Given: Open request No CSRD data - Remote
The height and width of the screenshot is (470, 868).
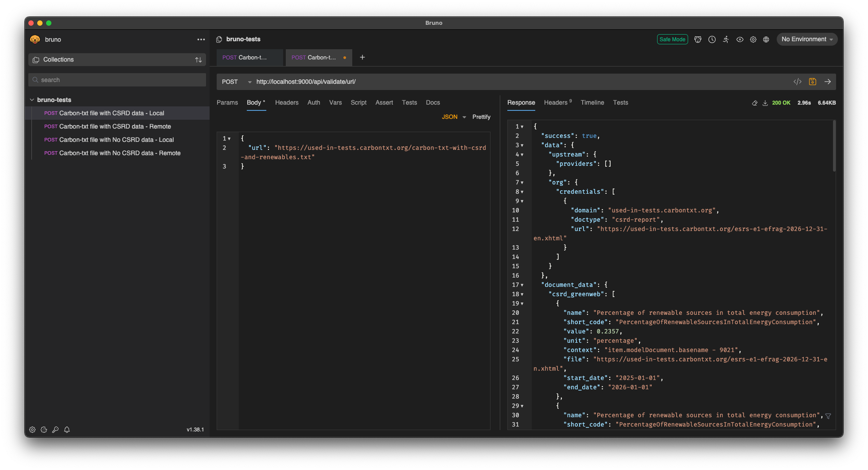Looking at the screenshot, I should coord(117,153).
